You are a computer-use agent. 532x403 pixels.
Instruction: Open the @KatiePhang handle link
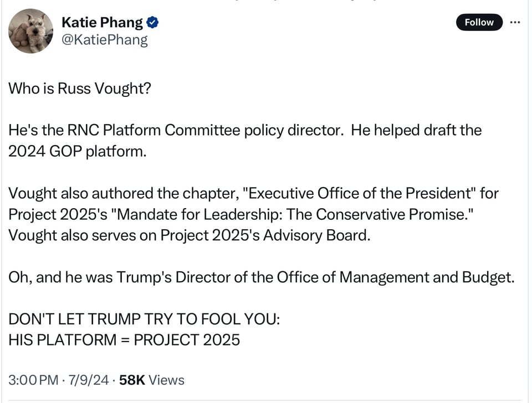pos(105,40)
